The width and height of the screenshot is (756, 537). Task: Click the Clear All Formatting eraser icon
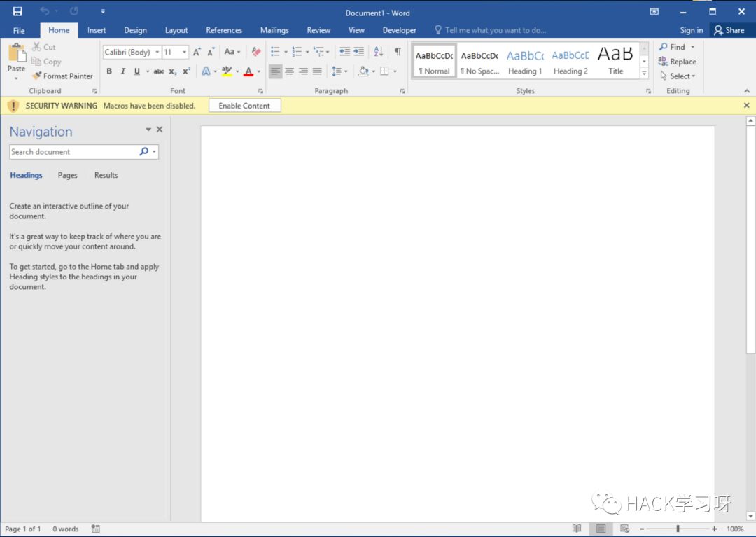256,52
